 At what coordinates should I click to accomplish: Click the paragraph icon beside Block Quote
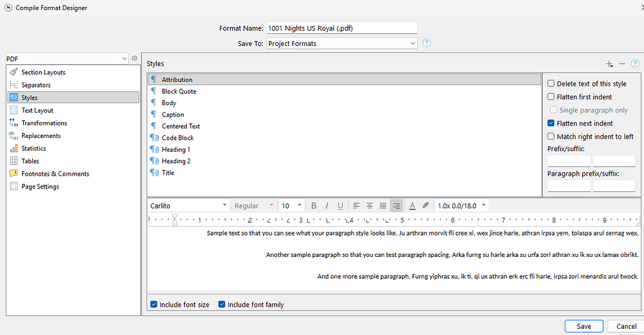pos(153,91)
